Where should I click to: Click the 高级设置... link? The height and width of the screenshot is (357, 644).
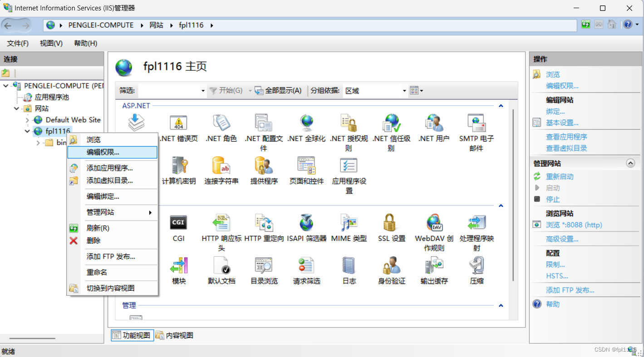(562, 239)
